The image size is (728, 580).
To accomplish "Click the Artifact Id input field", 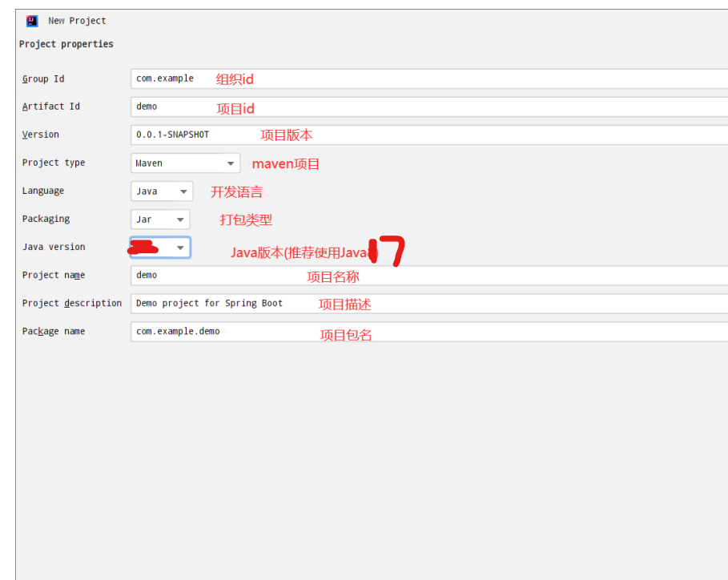I will (x=429, y=107).
